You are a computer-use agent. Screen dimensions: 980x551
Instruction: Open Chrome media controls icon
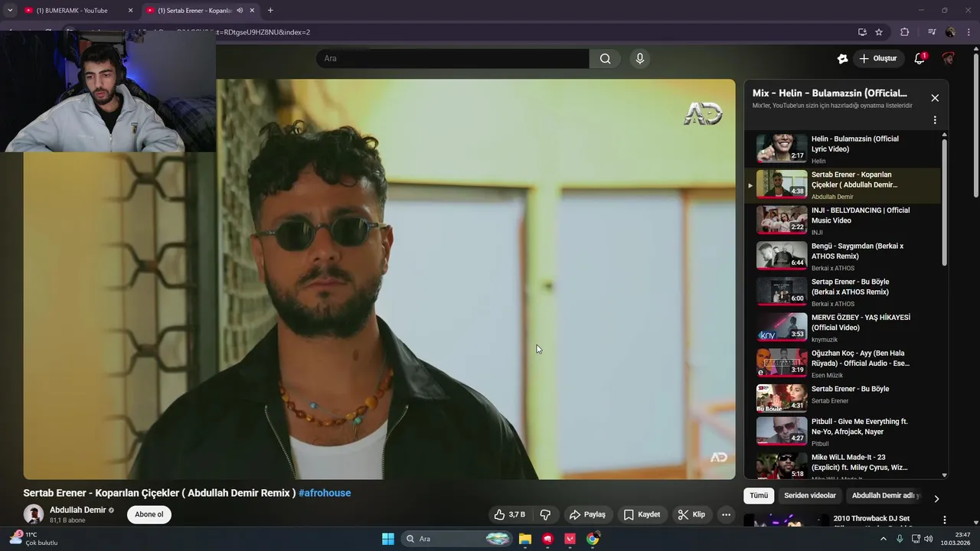tap(932, 32)
